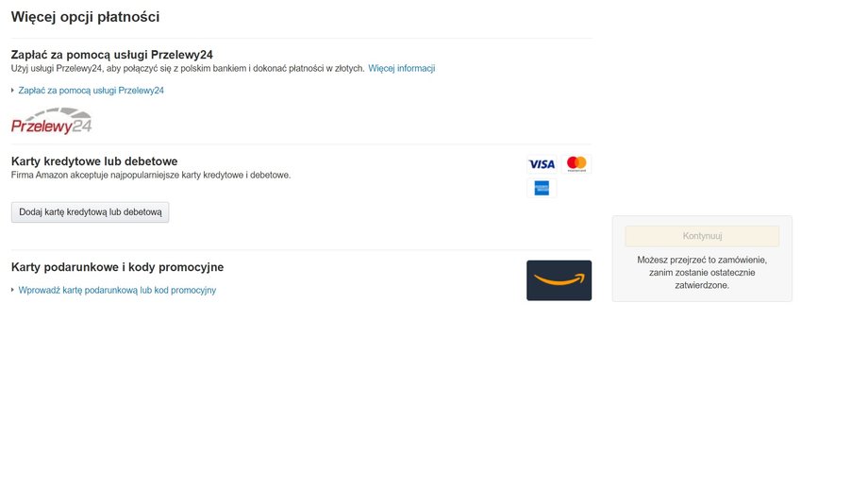Click Dodaj kartę kredytową lub debetową button
Viewport: 868px width, 488px height.
91,212
